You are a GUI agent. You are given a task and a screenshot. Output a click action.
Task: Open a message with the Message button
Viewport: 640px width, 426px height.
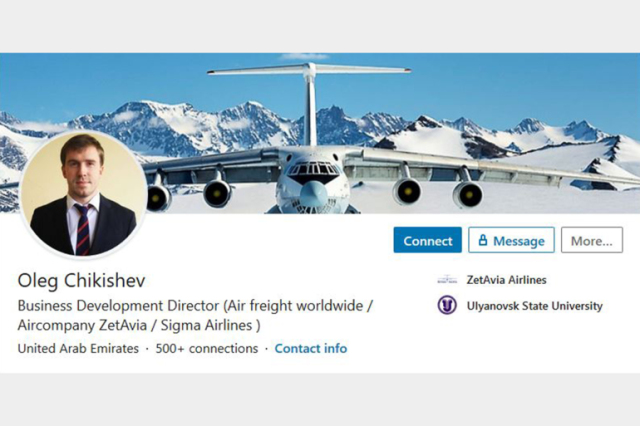point(511,240)
